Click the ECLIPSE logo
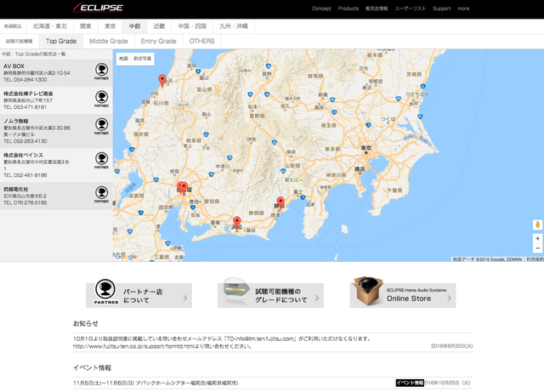The height and width of the screenshot is (392, 544). pos(99,8)
